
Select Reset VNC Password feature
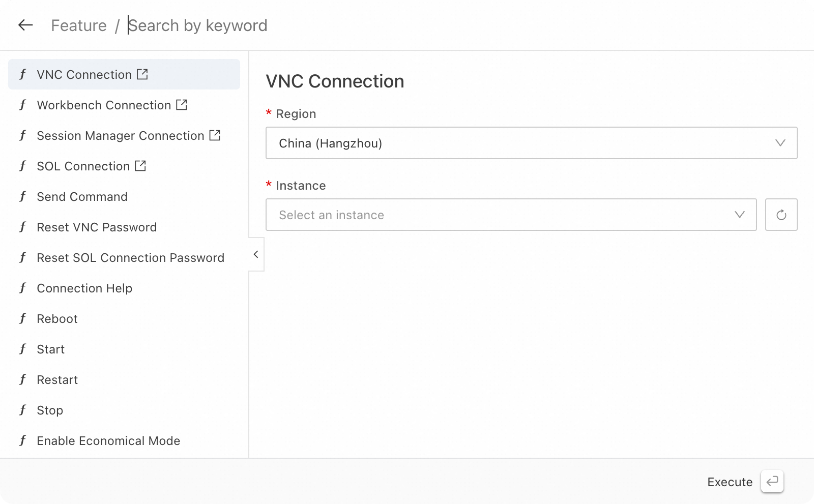97,227
